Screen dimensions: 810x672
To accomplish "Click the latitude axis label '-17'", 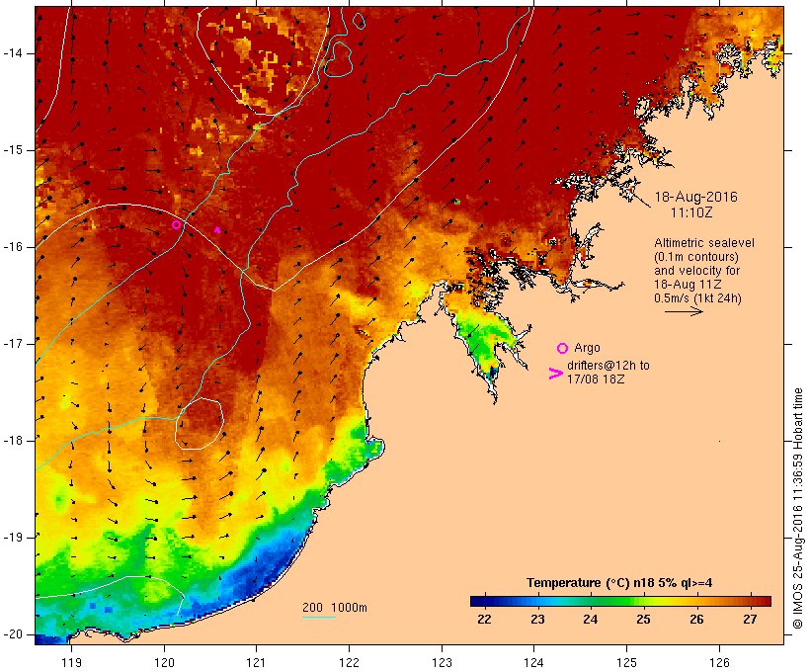I will [x=13, y=344].
